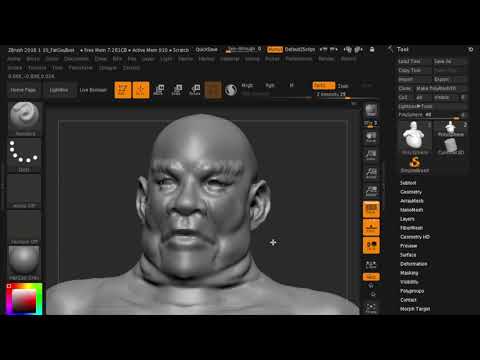Expand the Layers sub-palette
The width and height of the screenshot is (480, 360).
point(407,219)
